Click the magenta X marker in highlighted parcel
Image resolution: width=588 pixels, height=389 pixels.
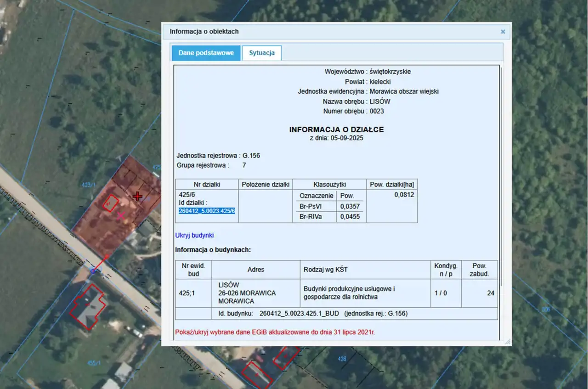click(121, 215)
